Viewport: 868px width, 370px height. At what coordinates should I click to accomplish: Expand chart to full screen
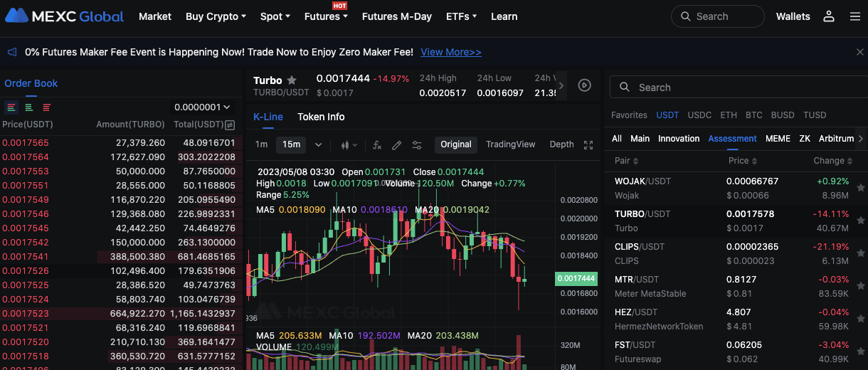pos(588,144)
